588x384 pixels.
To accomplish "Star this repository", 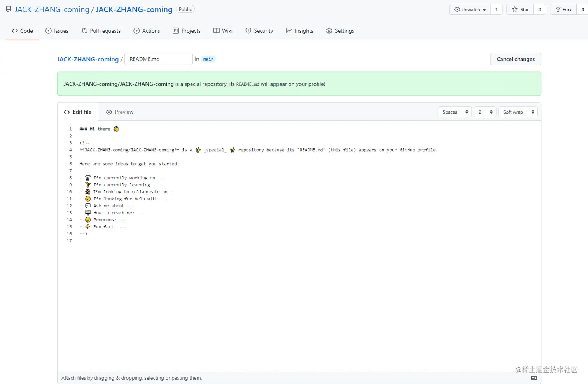I will pyautogui.click(x=520, y=9).
